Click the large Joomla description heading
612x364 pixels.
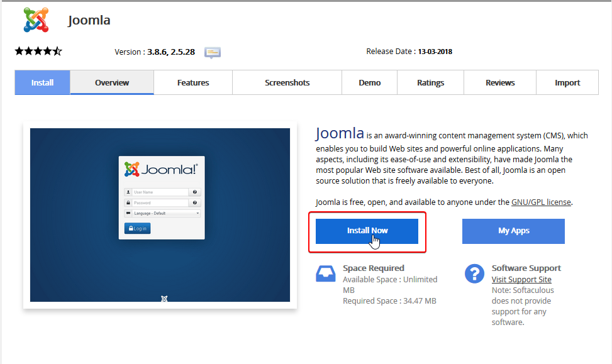click(340, 133)
